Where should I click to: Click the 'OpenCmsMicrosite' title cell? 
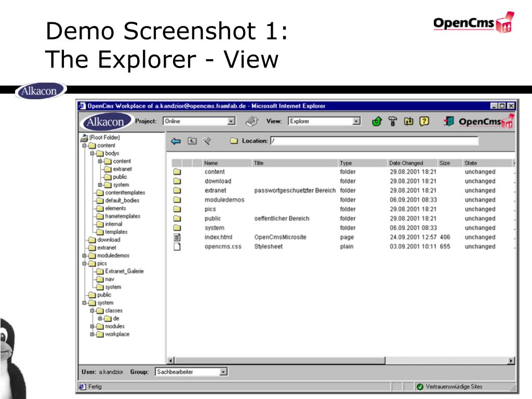[x=280, y=237]
